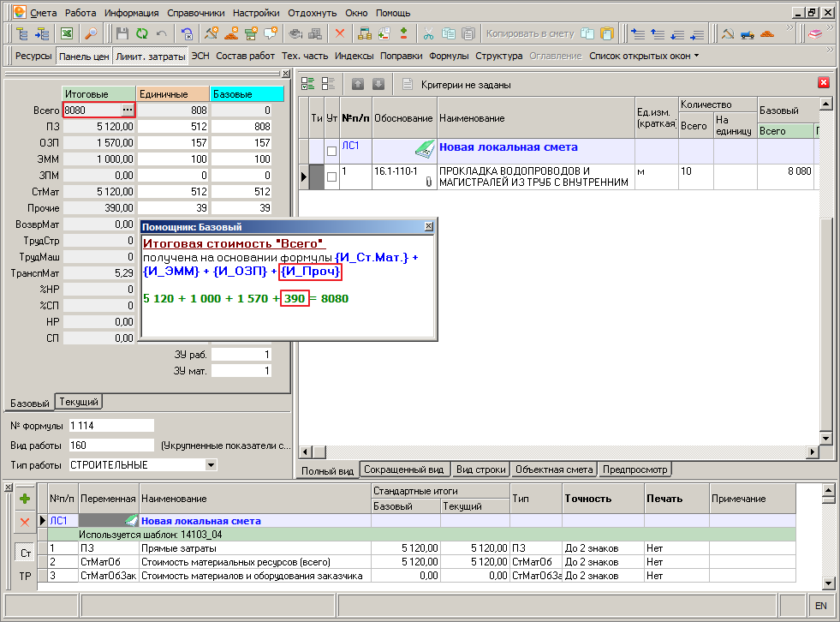Viewport: 840px width, 622px height.
Task: Switch to the Текущий tab
Action: pos(79,402)
